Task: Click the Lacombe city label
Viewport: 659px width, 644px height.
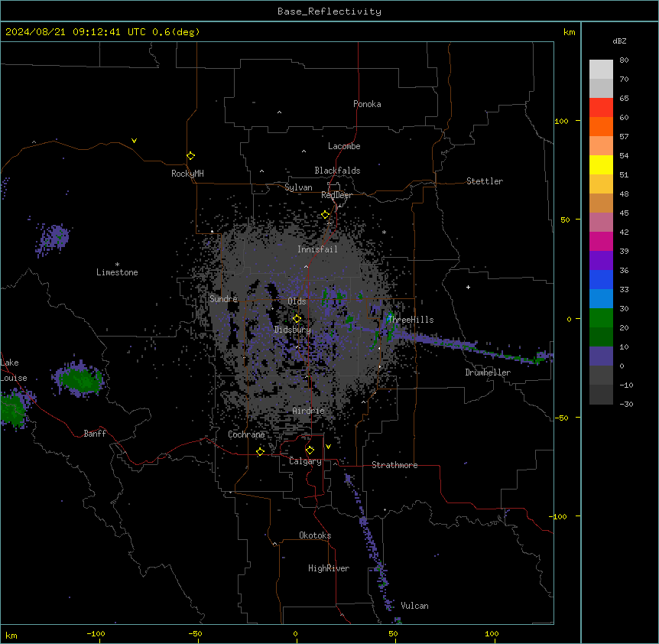Action: (x=344, y=146)
